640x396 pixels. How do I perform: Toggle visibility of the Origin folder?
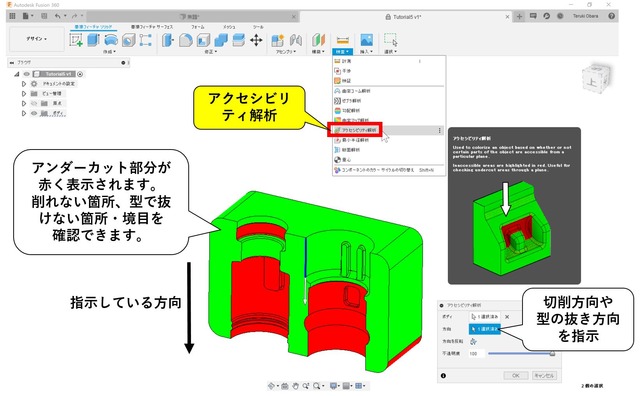coord(34,103)
